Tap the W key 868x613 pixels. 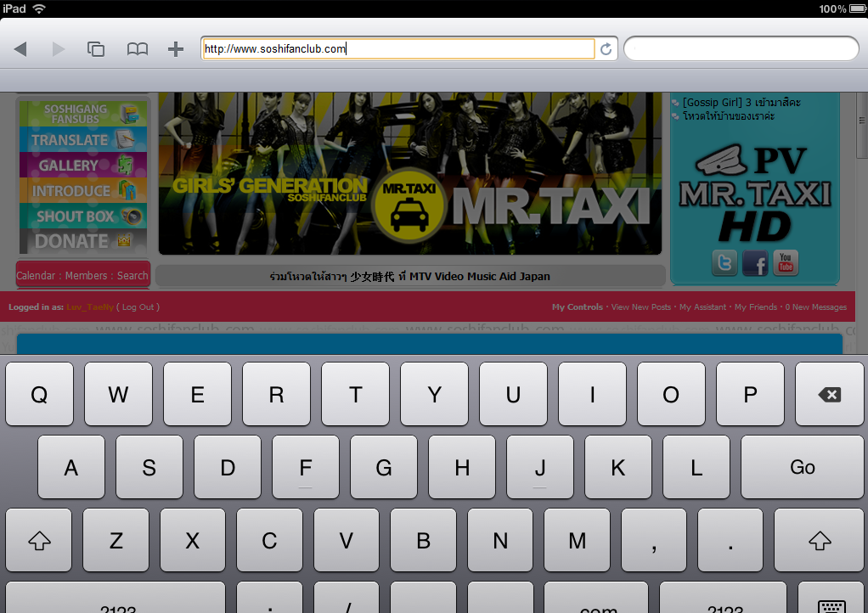tap(118, 394)
